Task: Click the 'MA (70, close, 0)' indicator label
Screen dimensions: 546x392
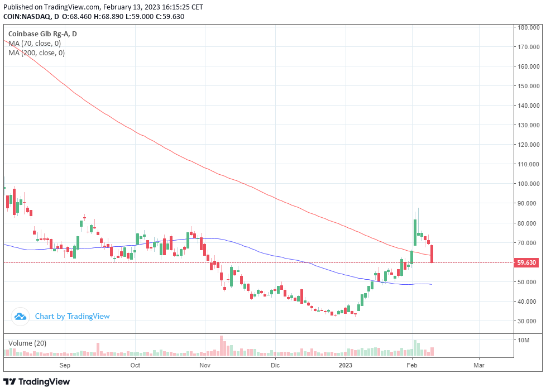Action: pyautogui.click(x=35, y=43)
